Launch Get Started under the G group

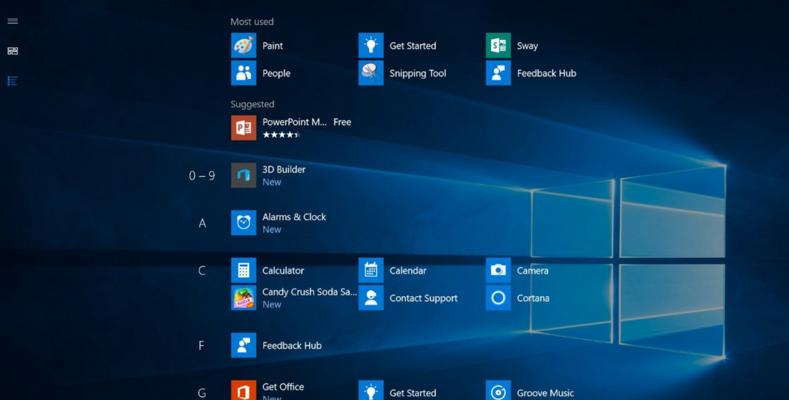click(398, 391)
